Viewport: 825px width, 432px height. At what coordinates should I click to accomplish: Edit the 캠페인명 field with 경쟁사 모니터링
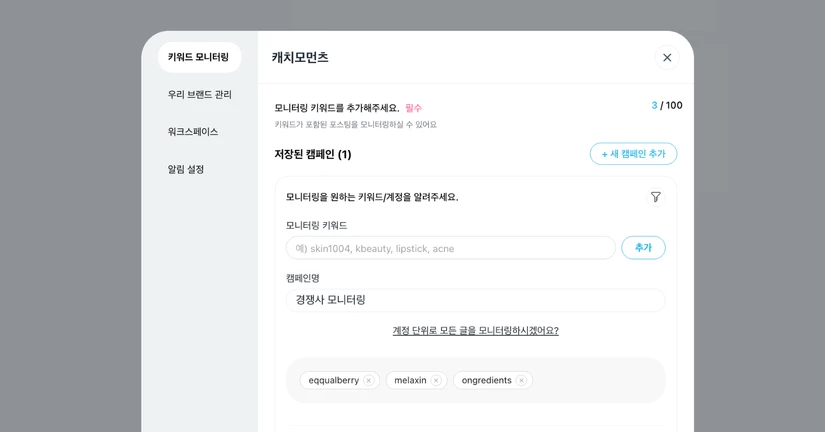(475, 300)
